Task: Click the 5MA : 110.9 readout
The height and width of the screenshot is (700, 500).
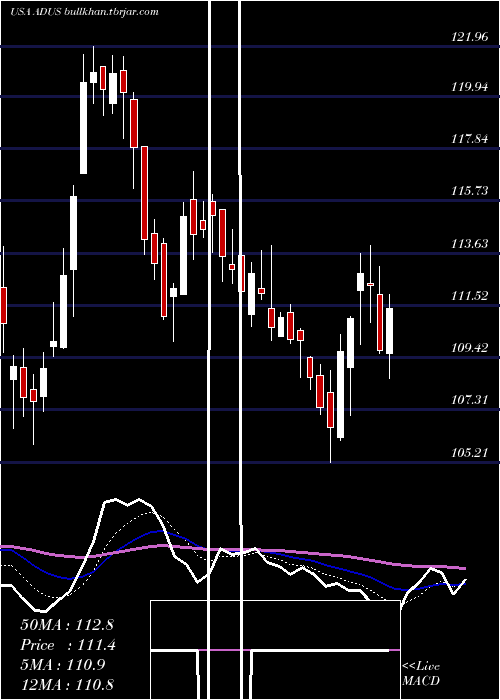Action: (63, 665)
